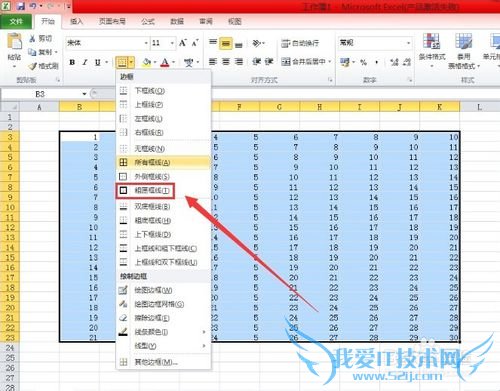This screenshot has height=391, width=500.
Task: Click the Borders button icon in Font group
Action: (122, 62)
